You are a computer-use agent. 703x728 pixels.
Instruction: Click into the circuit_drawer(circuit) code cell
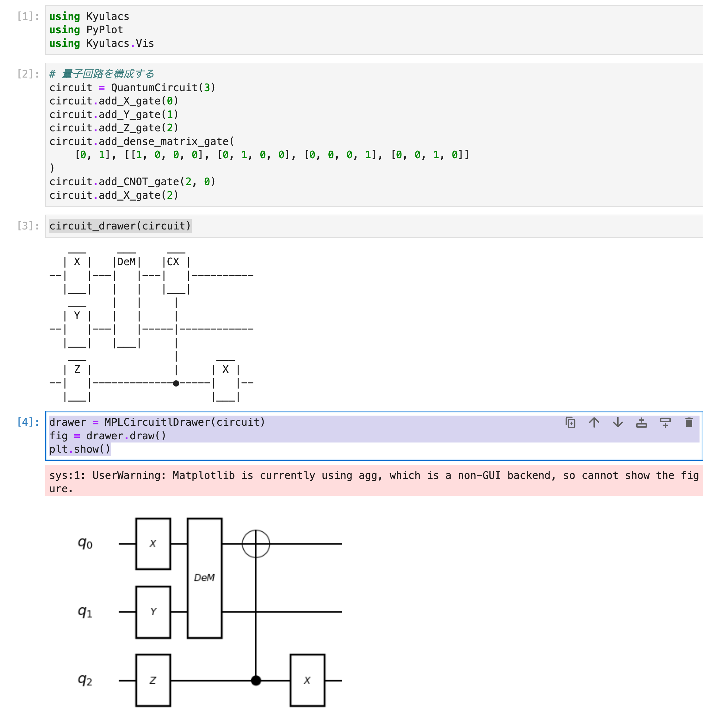[x=120, y=226]
